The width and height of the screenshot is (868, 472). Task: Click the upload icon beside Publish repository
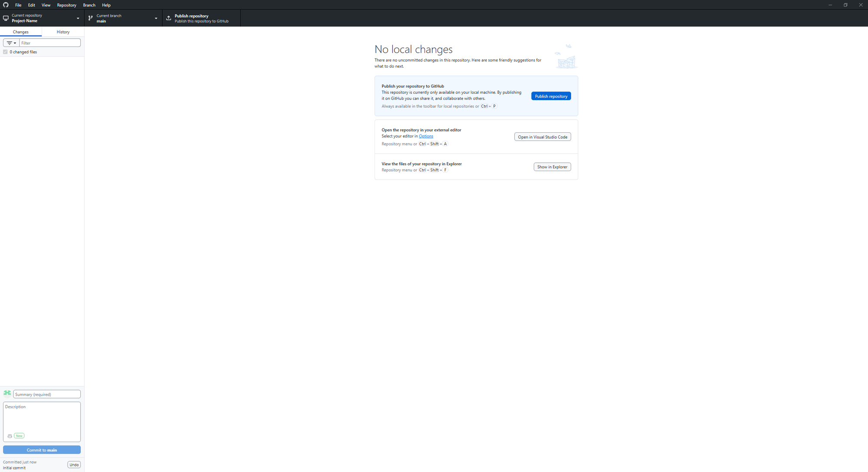(169, 18)
